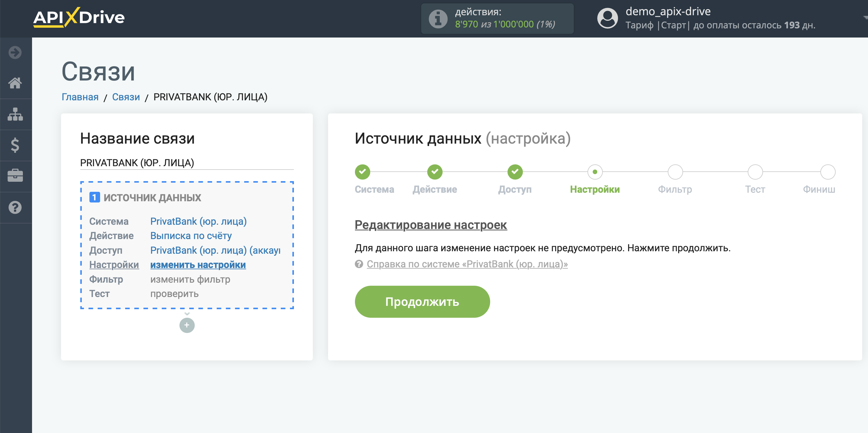Add new block with plus icon
868x433 pixels.
point(187,325)
